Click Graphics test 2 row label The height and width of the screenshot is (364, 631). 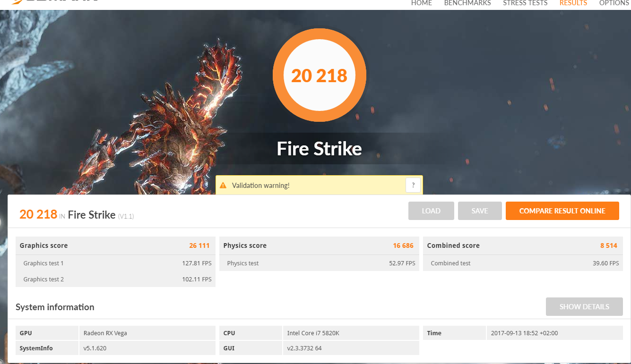pos(43,279)
